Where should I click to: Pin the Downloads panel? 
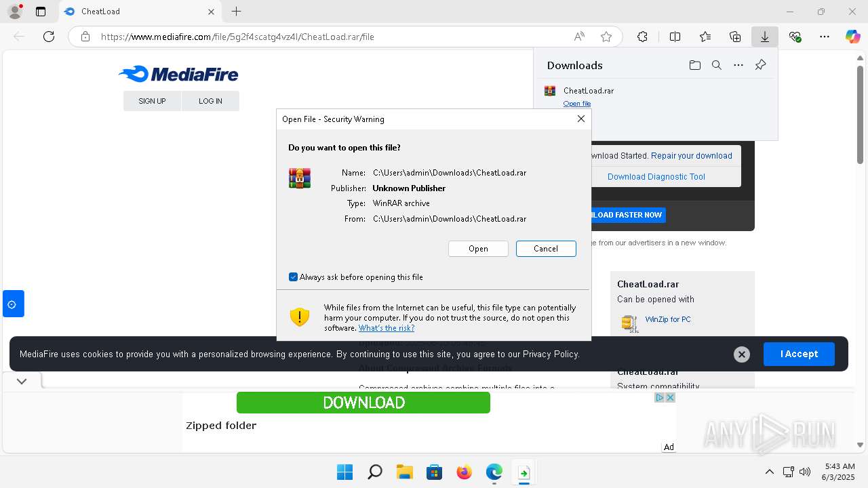click(760, 65)
